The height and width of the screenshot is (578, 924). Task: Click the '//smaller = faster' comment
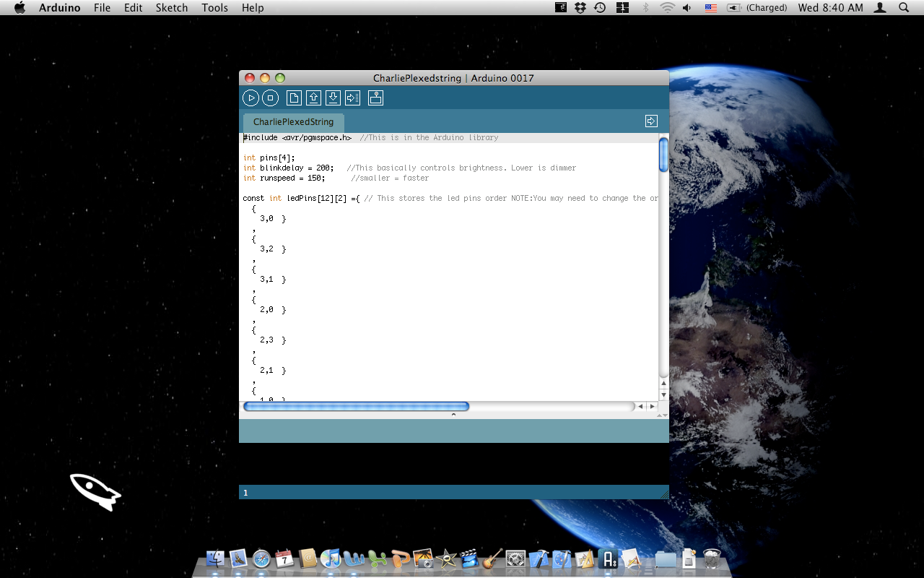click(x=390, y=178)
